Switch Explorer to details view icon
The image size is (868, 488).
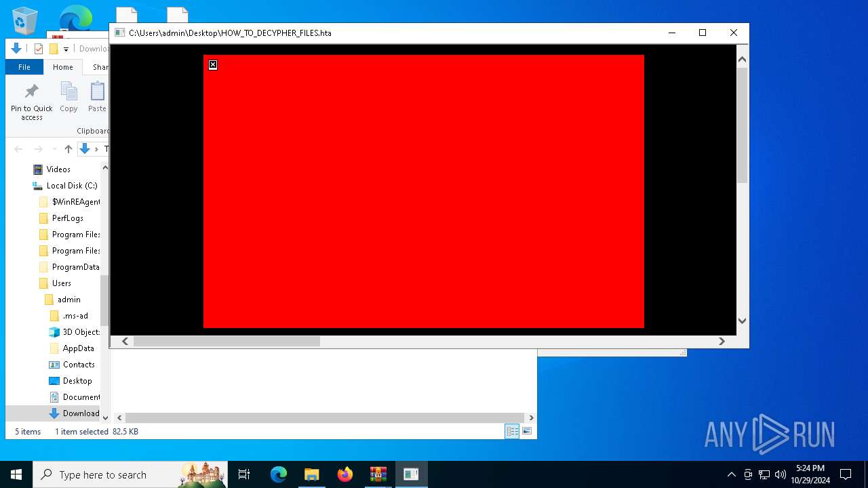[x=512, y=431]
